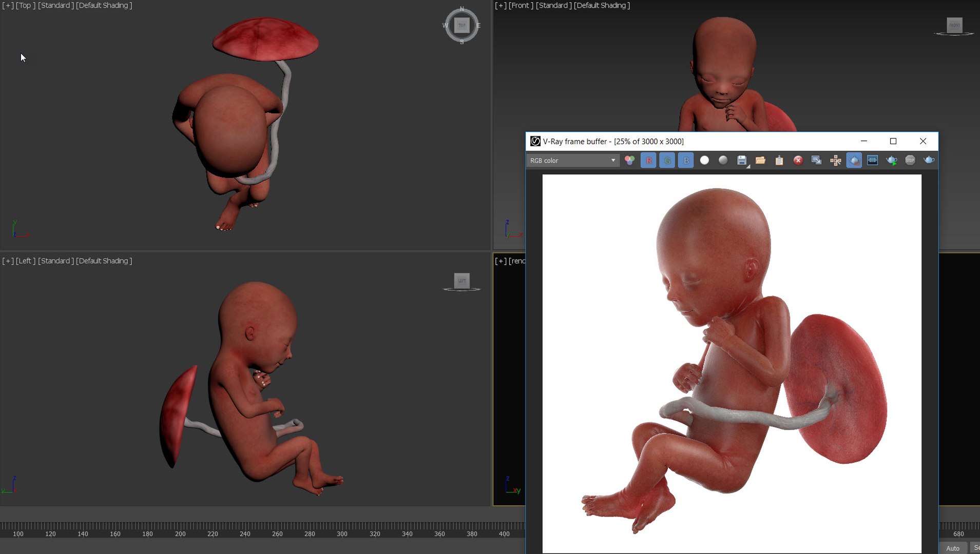
Task: Open Standard menu in Left viewport
Action: point(56,261)
